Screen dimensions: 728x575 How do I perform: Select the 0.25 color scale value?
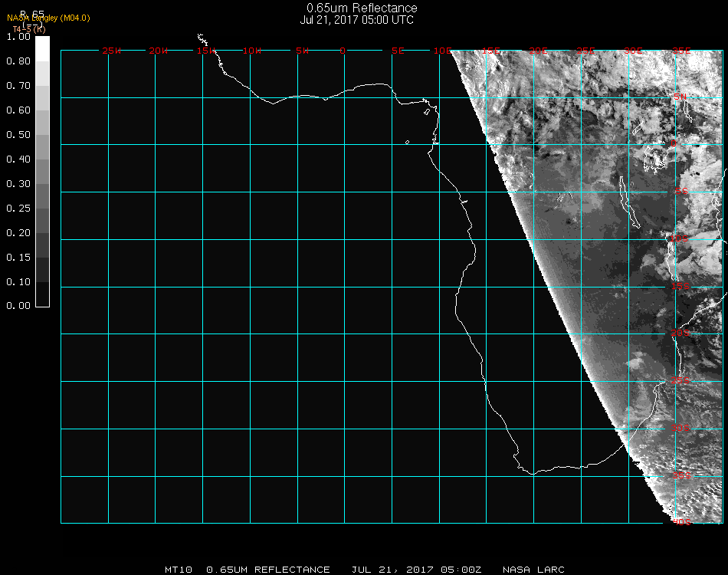18,209
